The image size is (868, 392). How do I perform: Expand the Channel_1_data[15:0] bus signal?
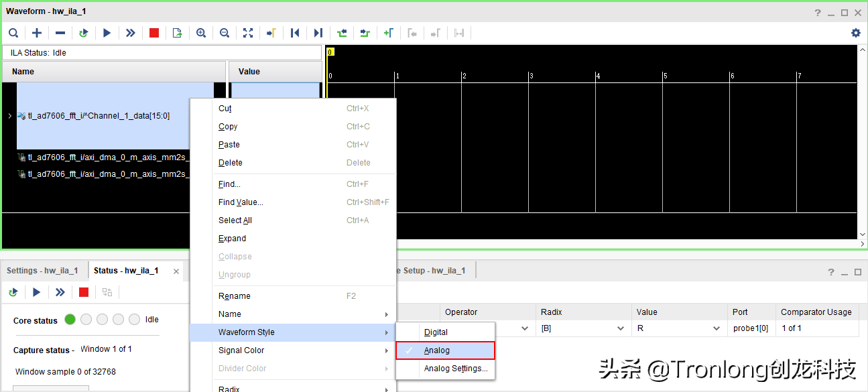tap(9, 116)
